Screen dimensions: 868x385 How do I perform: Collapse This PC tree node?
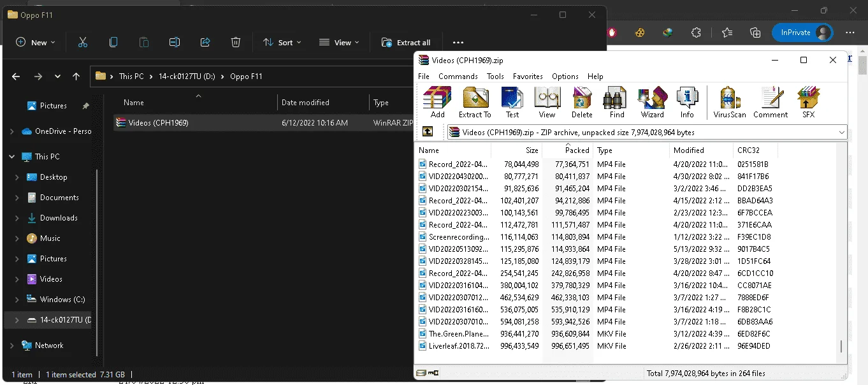pyautogui.click(x=12, y=157)
